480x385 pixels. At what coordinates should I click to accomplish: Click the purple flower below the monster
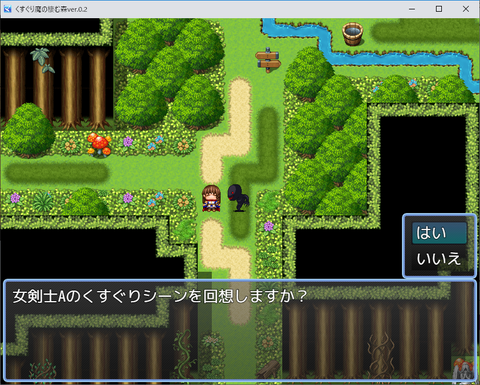[269, 226]
